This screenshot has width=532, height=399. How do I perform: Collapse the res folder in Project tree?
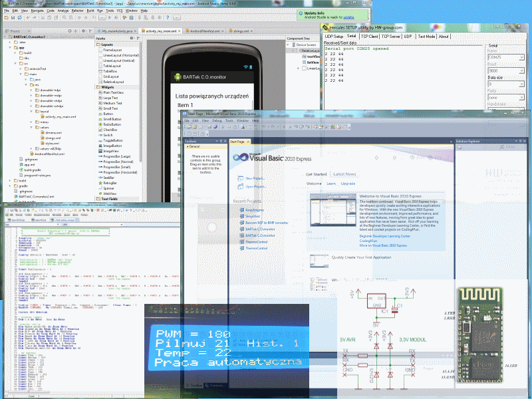tap(26, 85)
